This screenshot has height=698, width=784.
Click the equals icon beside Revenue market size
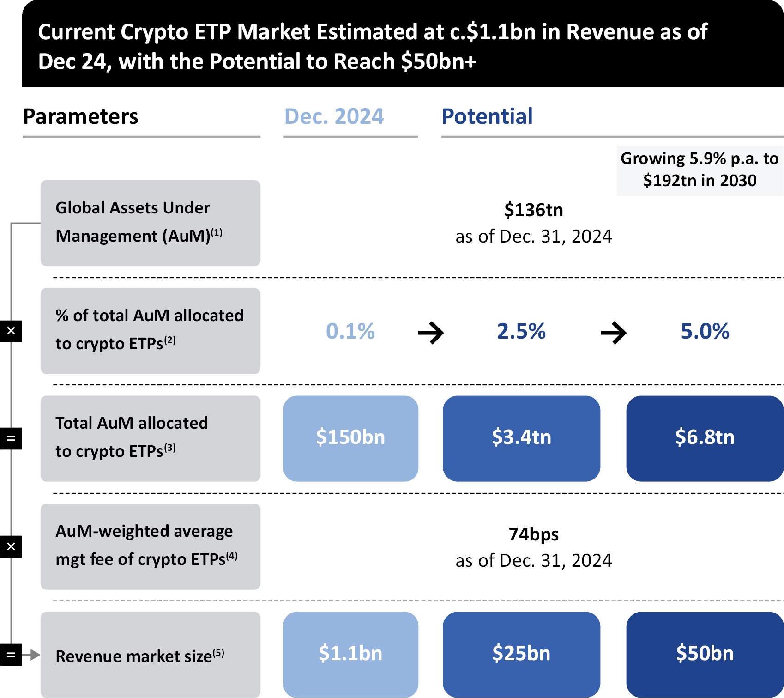11,655
